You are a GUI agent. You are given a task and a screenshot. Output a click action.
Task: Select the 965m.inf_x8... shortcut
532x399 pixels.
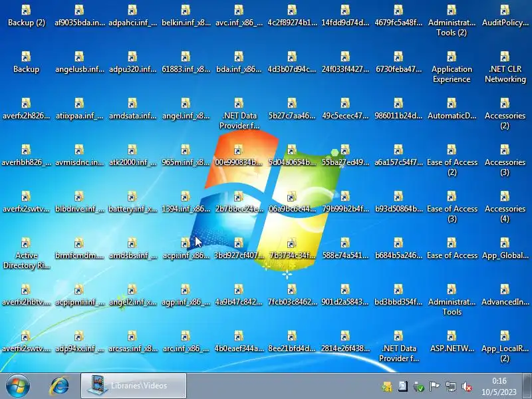tap(186, 156)
